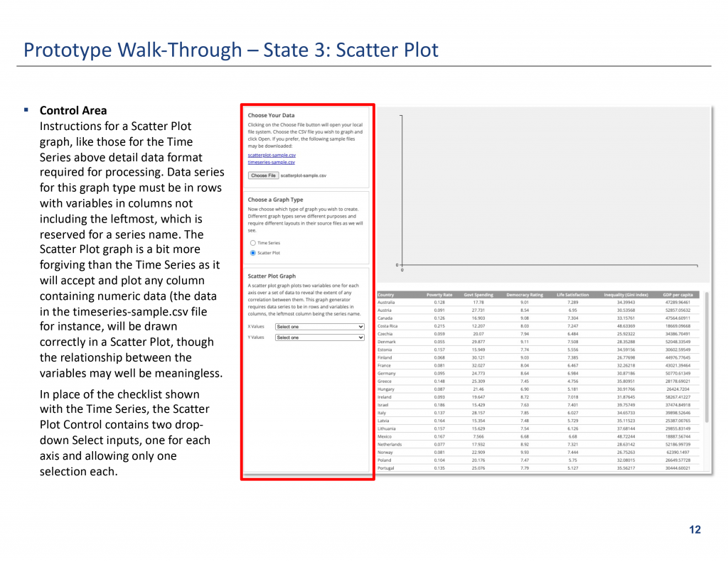Viewport: 728px width, 562px height.
Task: Download timeseries-sample.csv sample file link
Action: (271, 162)
